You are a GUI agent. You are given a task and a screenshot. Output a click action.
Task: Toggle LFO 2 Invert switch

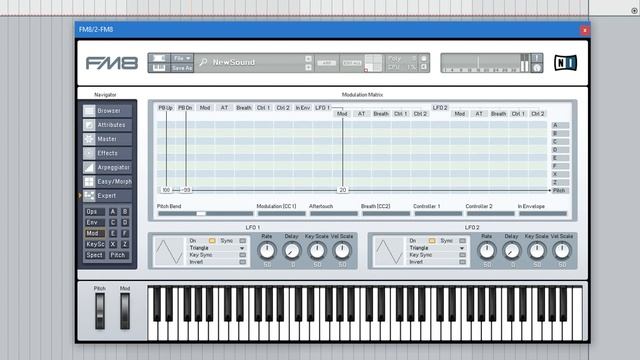click(x=462, y=262)
